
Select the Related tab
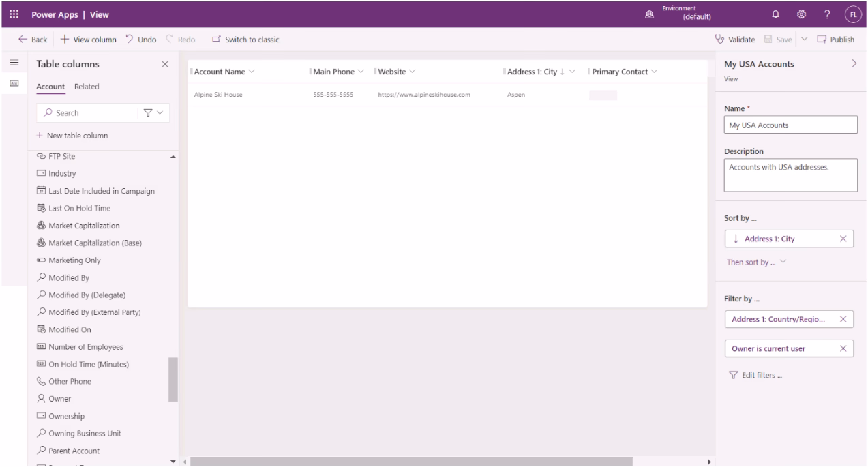tap(87, 87)
